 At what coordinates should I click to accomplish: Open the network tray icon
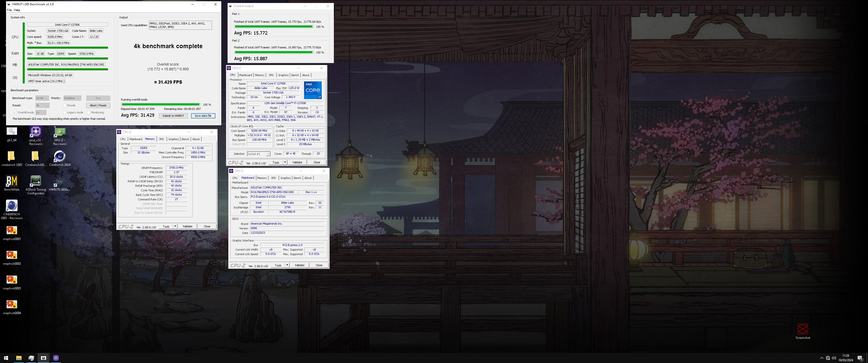click(828, 358)
